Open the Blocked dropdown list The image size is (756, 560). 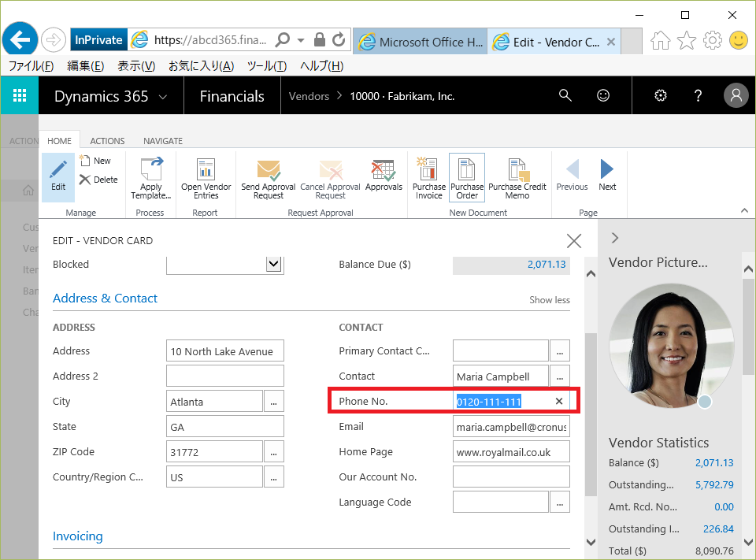(274, 264)
